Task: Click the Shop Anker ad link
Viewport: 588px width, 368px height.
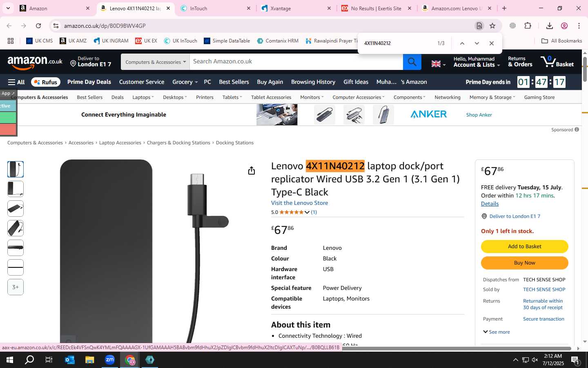Action: (479, 115)
